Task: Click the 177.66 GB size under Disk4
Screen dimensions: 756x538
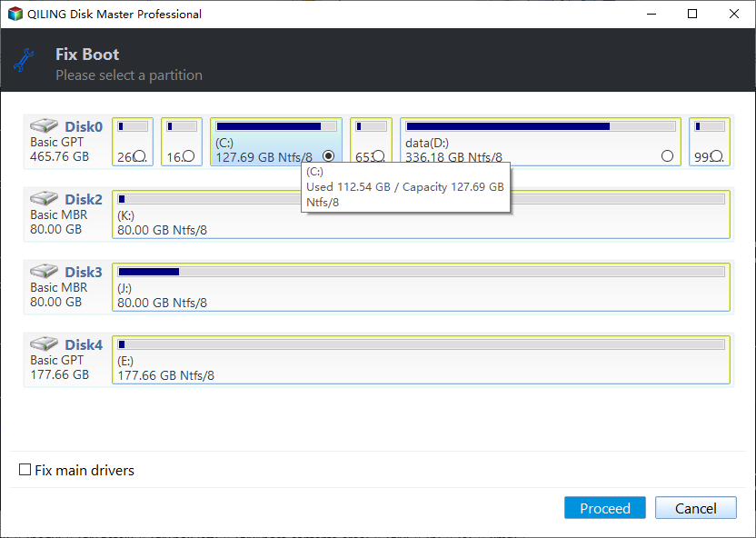Action: pyautogui.click(x=59, y=374)
